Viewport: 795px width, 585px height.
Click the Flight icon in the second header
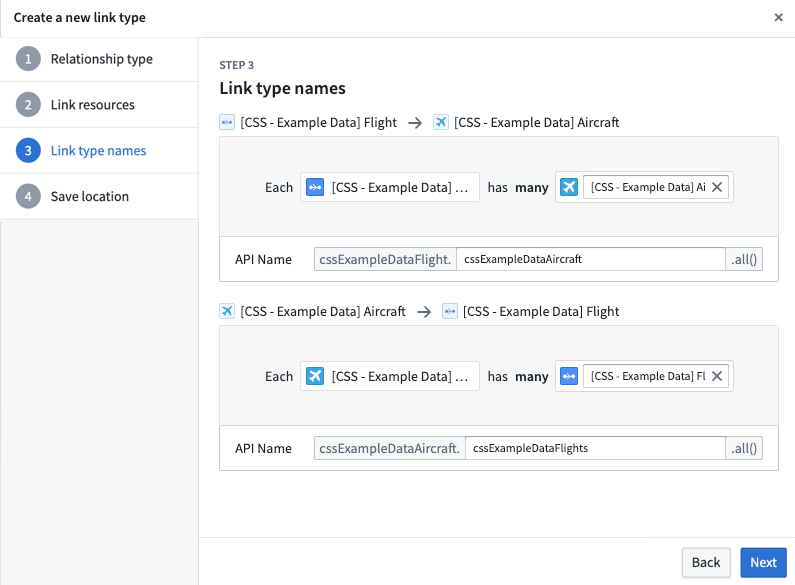coord(450,311)
